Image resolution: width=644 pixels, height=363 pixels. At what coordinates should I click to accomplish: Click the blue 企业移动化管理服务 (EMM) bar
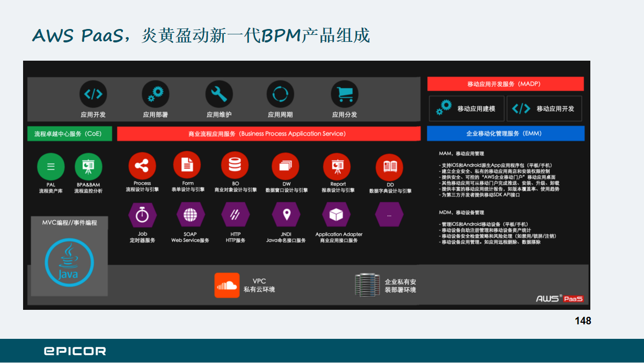coord(506,133)
